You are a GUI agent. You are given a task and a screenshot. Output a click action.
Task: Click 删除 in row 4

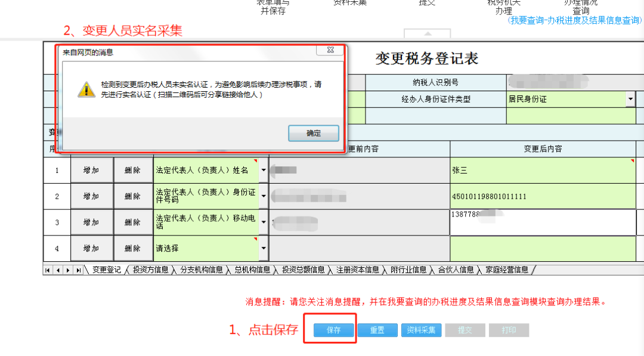pyautogui.click(x=133, y=248)
